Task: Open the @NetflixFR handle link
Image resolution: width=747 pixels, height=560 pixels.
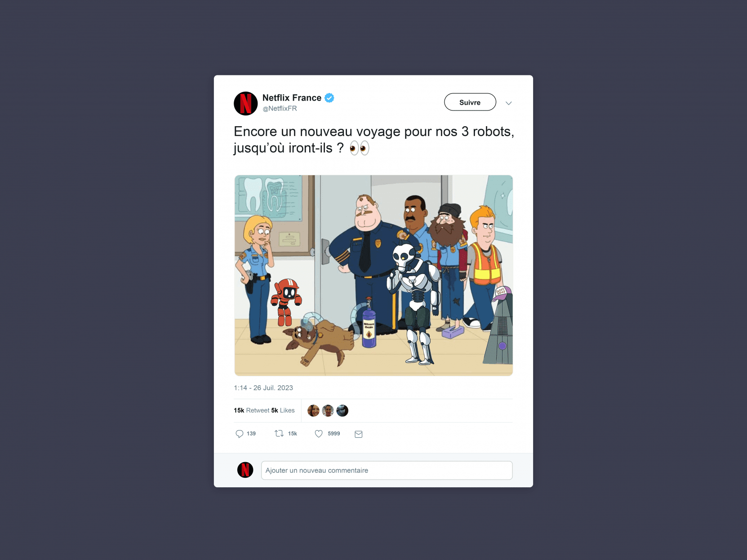Action: pyautogui.click(x=280, y=109)
